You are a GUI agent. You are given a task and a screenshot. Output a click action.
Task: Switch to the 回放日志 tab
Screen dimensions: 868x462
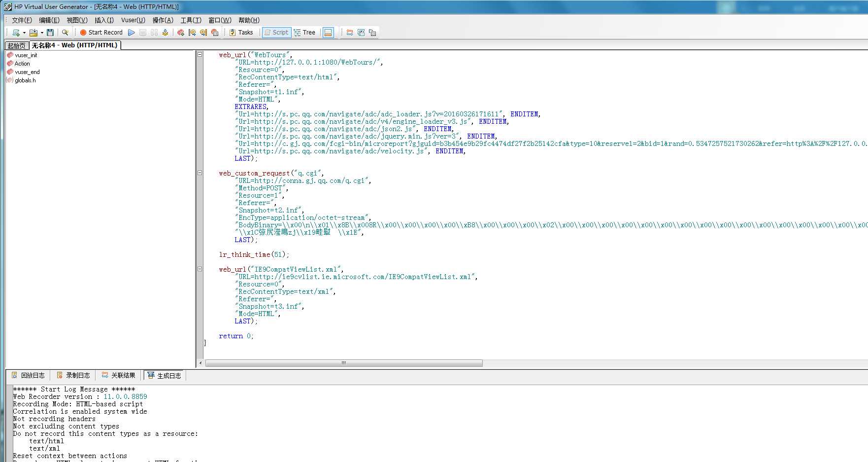(x=28, y=376)
